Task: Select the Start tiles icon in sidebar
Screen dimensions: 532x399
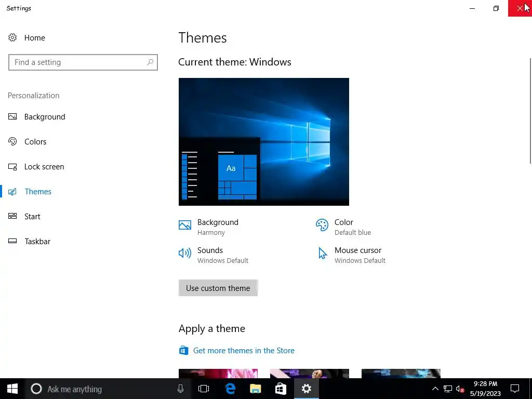Action: 12,216
